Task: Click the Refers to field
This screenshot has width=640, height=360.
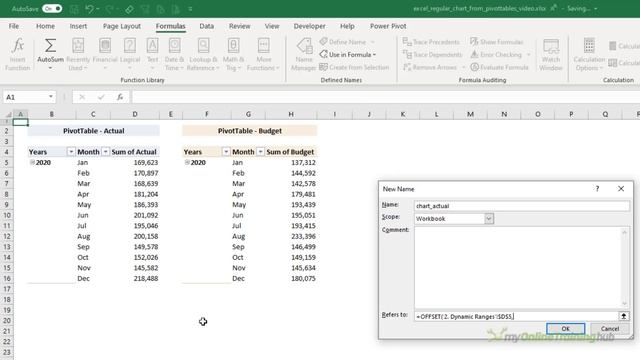Action: [x=516, y=316]
